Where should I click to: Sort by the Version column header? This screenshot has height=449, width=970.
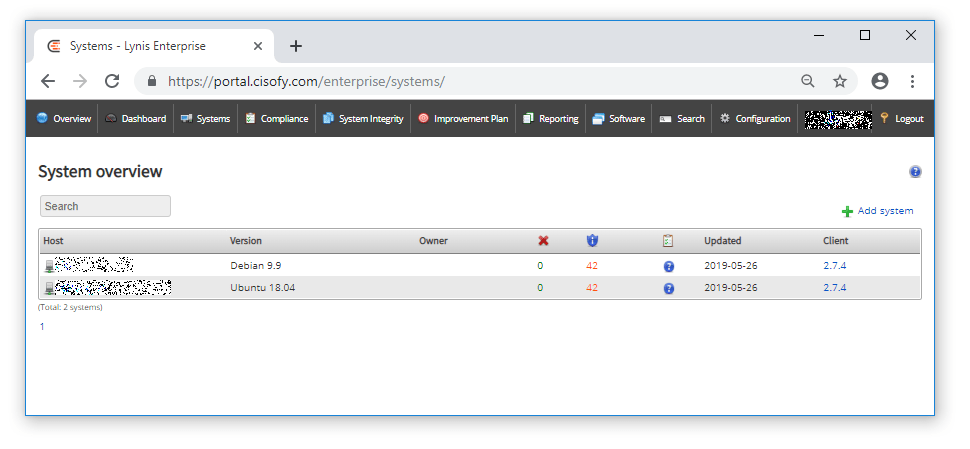tap(246, 241)
